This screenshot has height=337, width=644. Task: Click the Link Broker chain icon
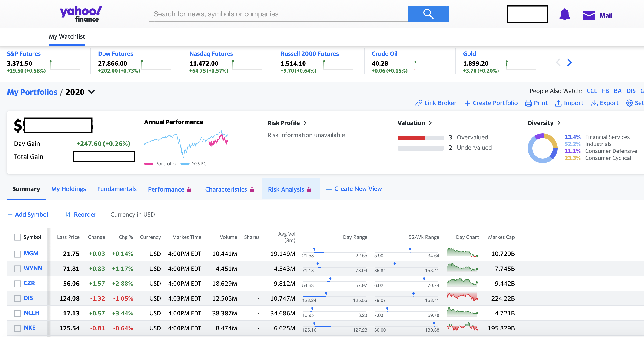coord(418,103)
